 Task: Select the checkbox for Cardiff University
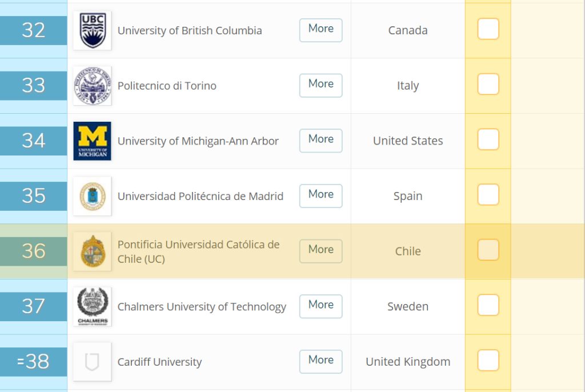pos(488,361)
